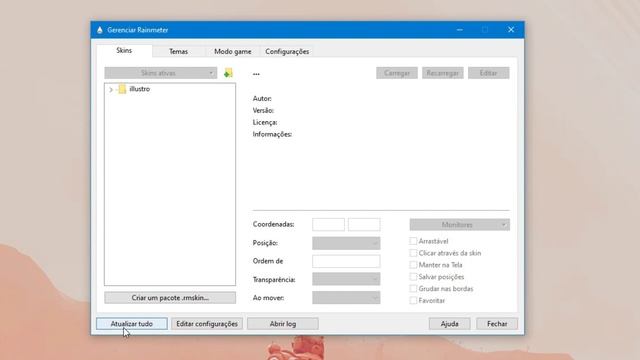Select the illustro skin folder label

coord(140,89)
